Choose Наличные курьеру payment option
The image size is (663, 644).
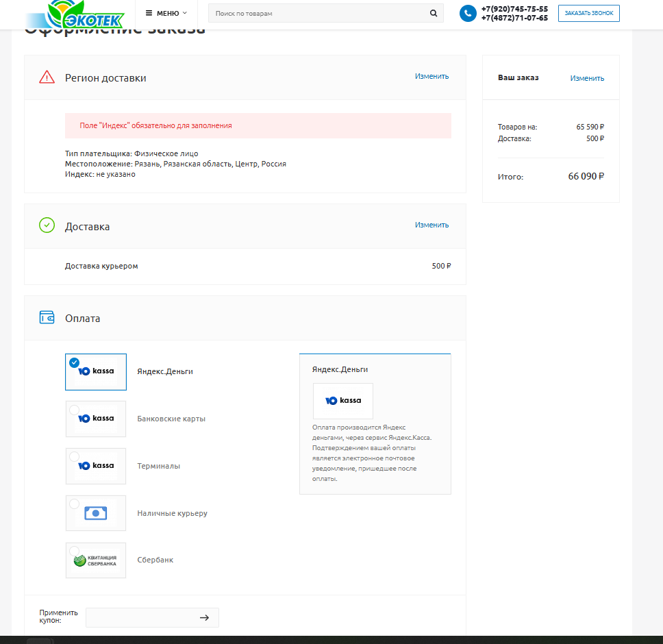click(x=96, y=513)
